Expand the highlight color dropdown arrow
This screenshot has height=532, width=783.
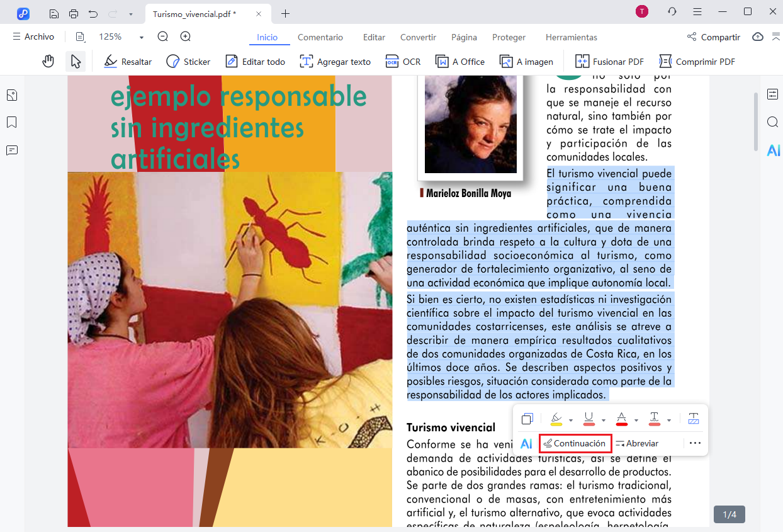click(x=571, y=420)
